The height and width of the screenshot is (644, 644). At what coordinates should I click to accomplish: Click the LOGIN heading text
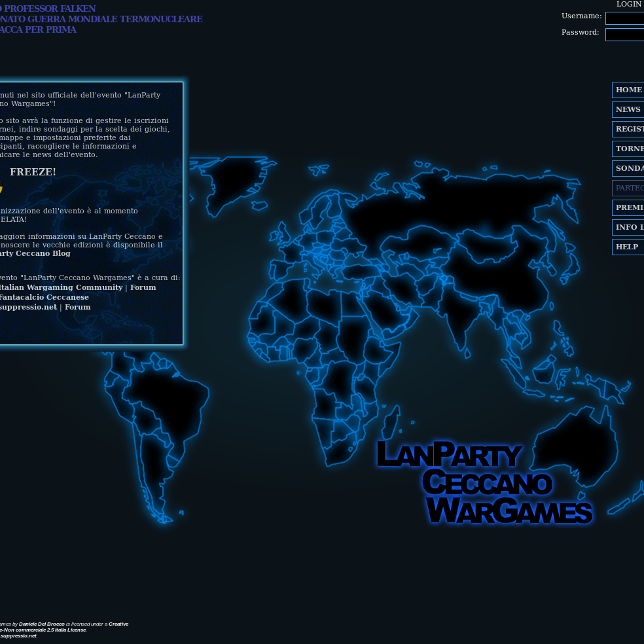[628, 4]
